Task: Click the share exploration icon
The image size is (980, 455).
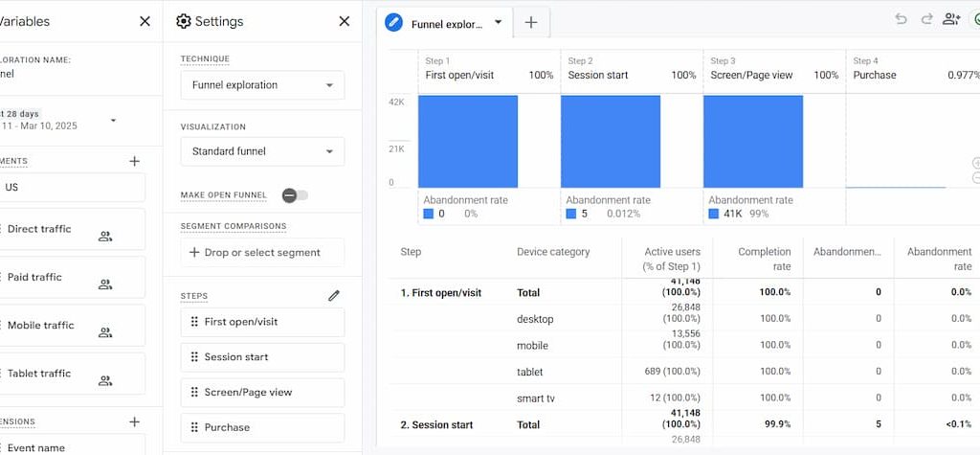Action: click(x=950, y=19)
